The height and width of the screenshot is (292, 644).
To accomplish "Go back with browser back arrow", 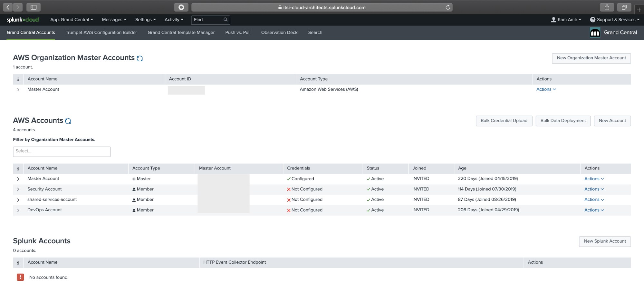I will [x=8, y=7].
